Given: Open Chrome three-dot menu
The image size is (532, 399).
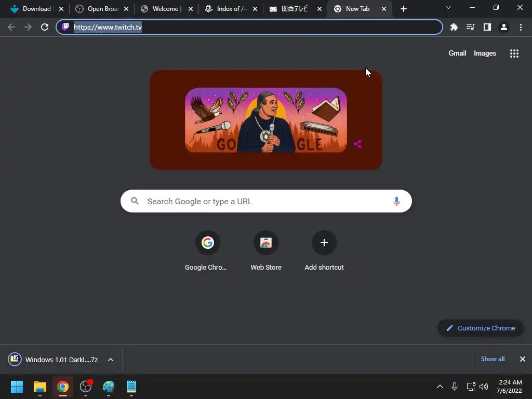Looking at the screenshot, I should coord(521,27).
